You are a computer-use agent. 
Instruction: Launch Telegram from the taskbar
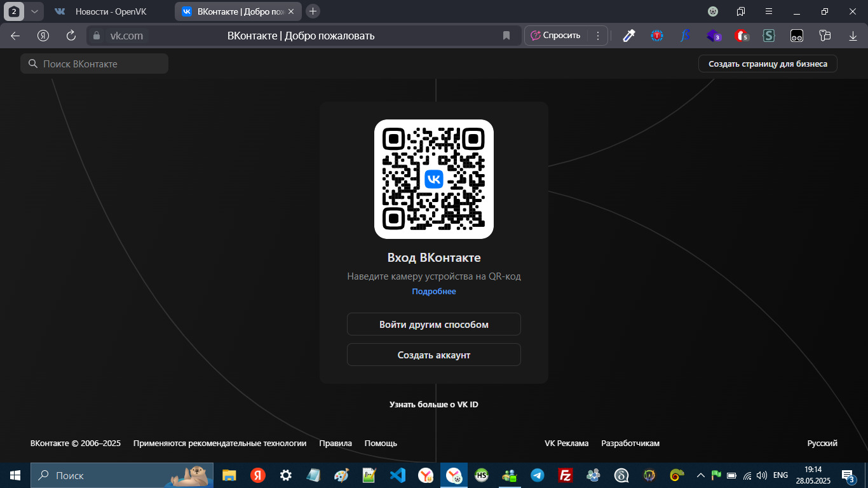tap(537, 475)
